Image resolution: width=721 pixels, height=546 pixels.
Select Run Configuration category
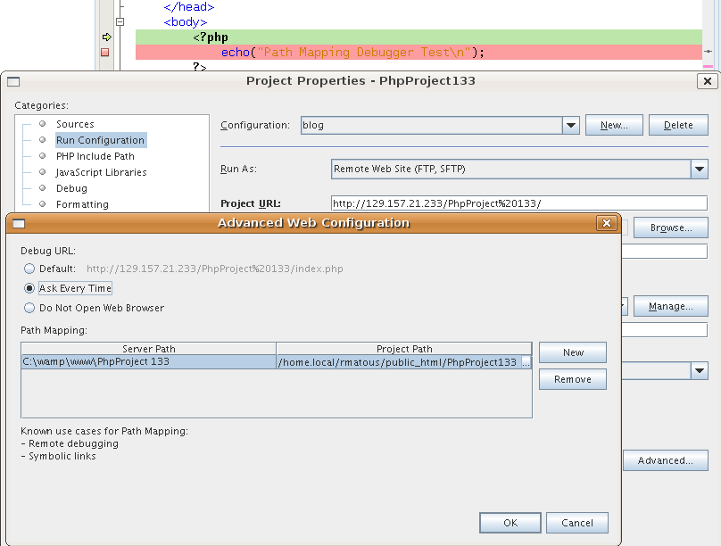tap(100, 140)
